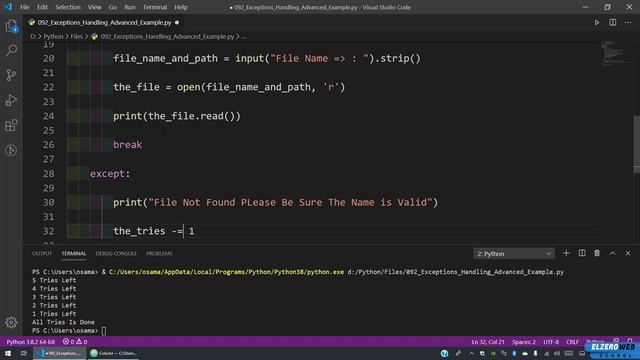Change line ending via CRLF
The image size is (640, 360).
click(x=572, y=342)
